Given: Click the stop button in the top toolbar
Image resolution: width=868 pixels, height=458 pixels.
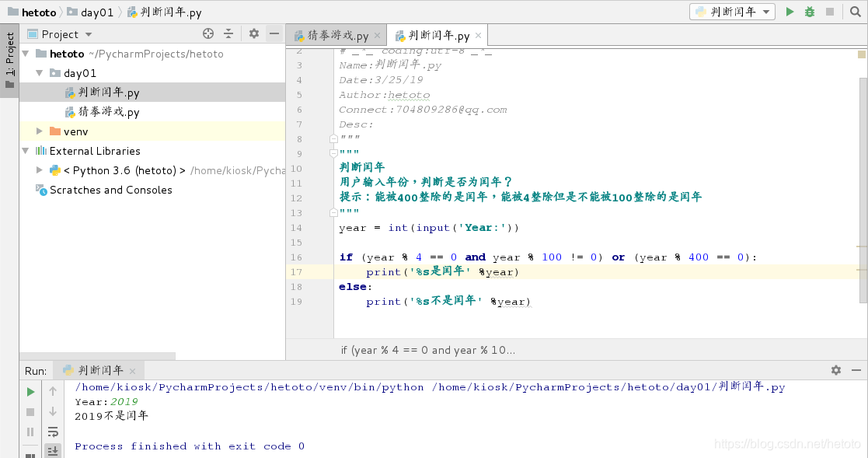Looking at the screenshot, I should coord(829,12).
